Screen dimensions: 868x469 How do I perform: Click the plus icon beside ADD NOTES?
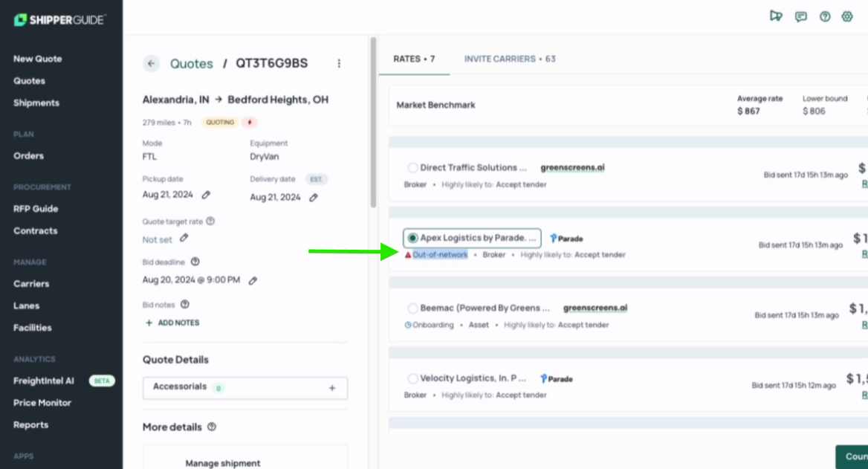pos(149,323)
